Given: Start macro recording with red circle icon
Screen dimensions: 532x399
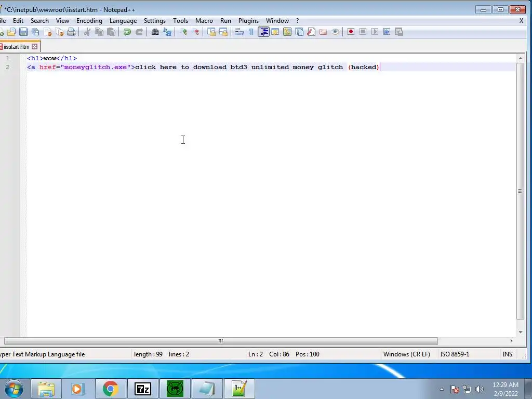Looking at the screenshot, I should pos(351,32).
